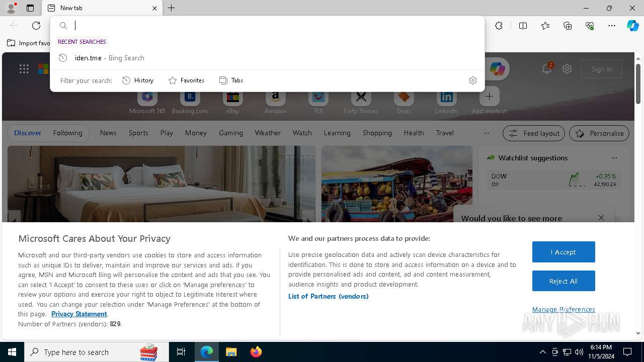Close the 'Would you like to see more' popup
The image size is (644, 362).
pos(601,218)
